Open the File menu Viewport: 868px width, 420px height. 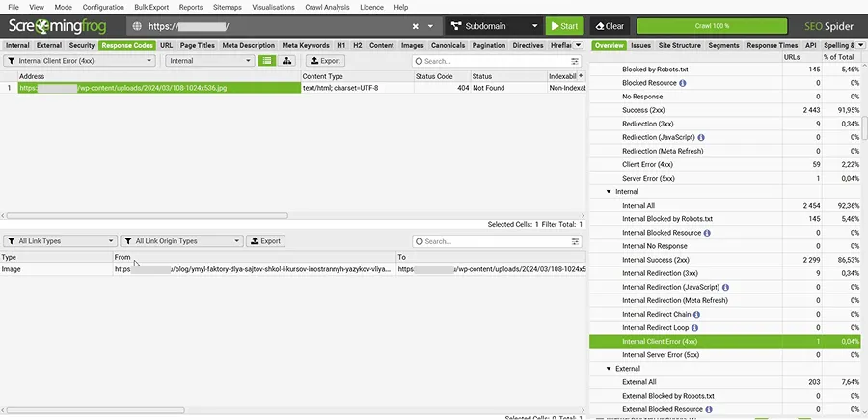click(14, 7)
